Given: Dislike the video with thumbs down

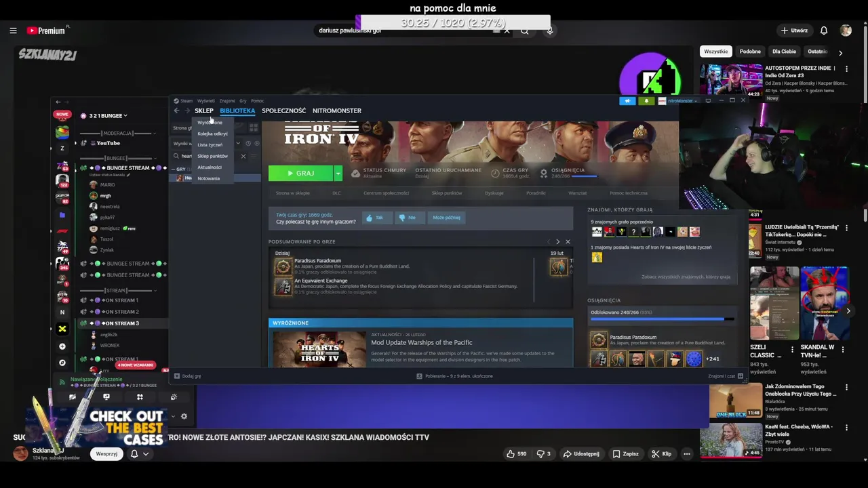Looking at the screenshot, I should click(543, 453).
